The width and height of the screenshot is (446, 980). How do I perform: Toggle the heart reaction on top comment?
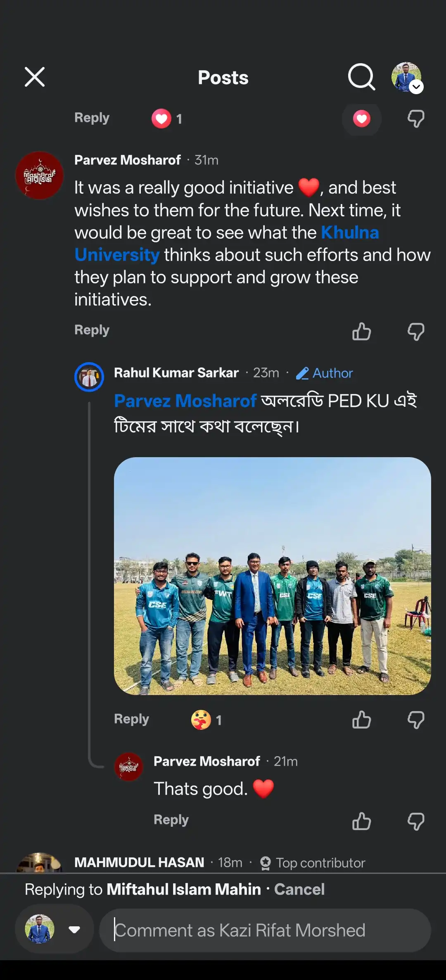coord(361,119)
